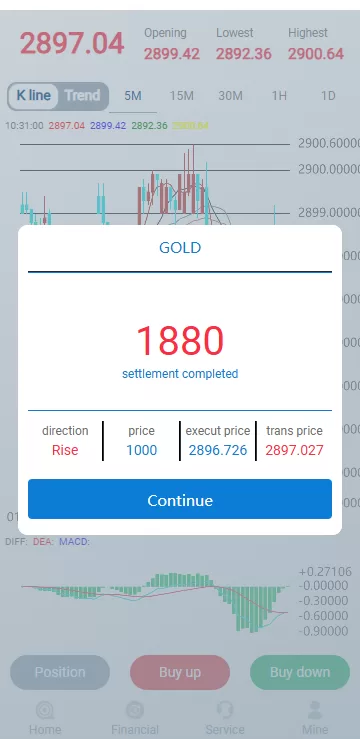Image resolution: width=360 pixels, height=739 pixels.
Task: Open the Service headset icon
Action: (x=225, y=710)
